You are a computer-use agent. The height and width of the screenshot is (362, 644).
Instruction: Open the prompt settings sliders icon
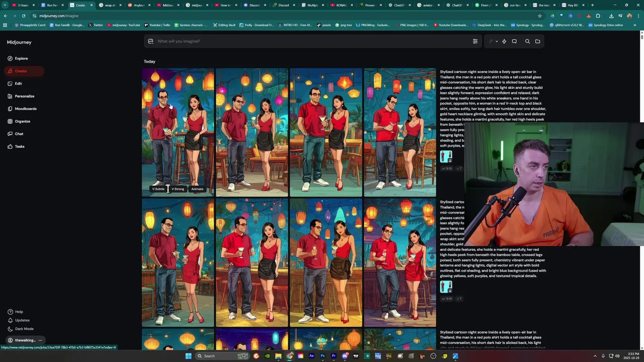click(x=475, y=41)
